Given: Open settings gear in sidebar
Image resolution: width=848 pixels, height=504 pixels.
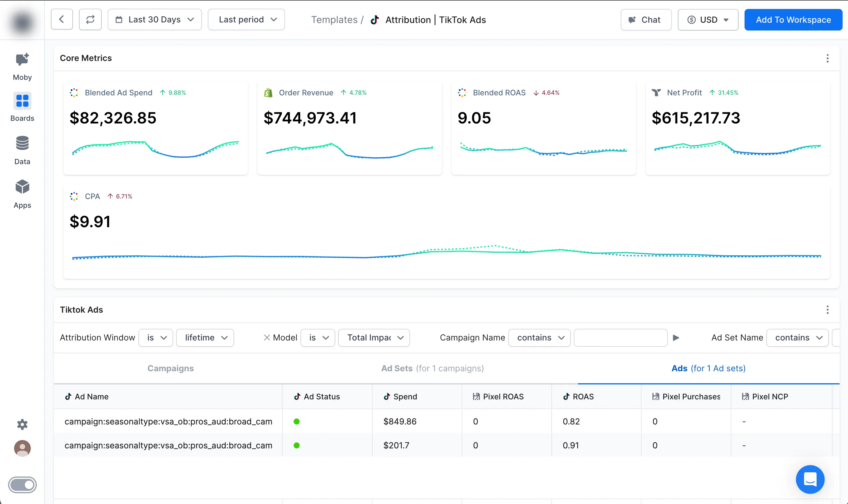Looking at the screenshot, I should coord(22,424).
